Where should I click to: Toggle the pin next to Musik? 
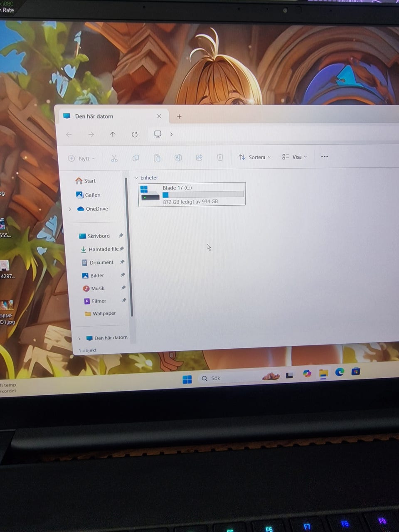(123, 288)
